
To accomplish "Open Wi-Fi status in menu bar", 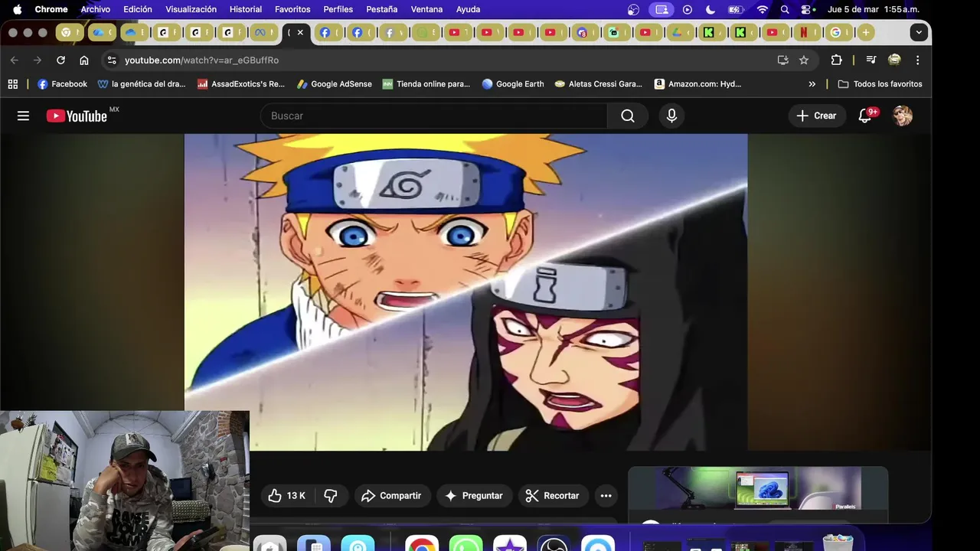I will point(762,9).
